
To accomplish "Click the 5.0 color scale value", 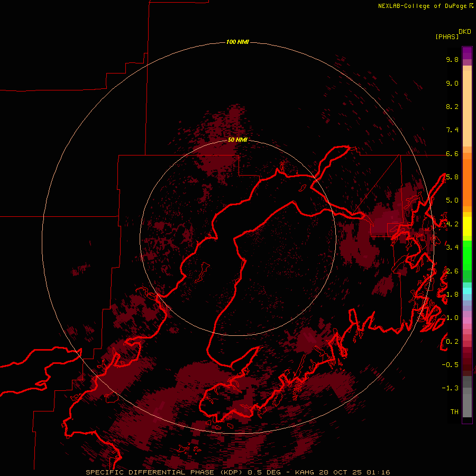I will click(452, 200).
